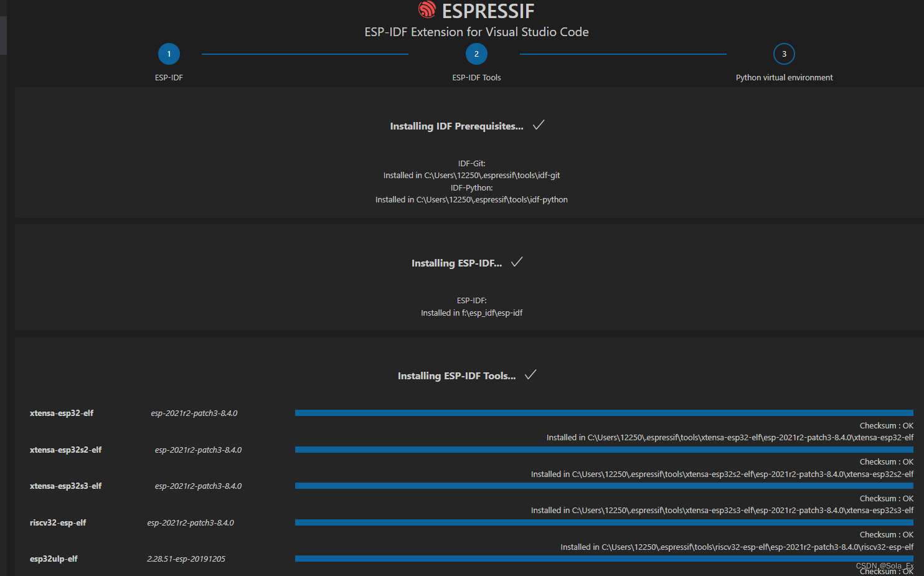Click Checksum : OK under the xtensa-esp32s3-elf bar
Screen dimensions: 924x576
click(x=887, y=499)
